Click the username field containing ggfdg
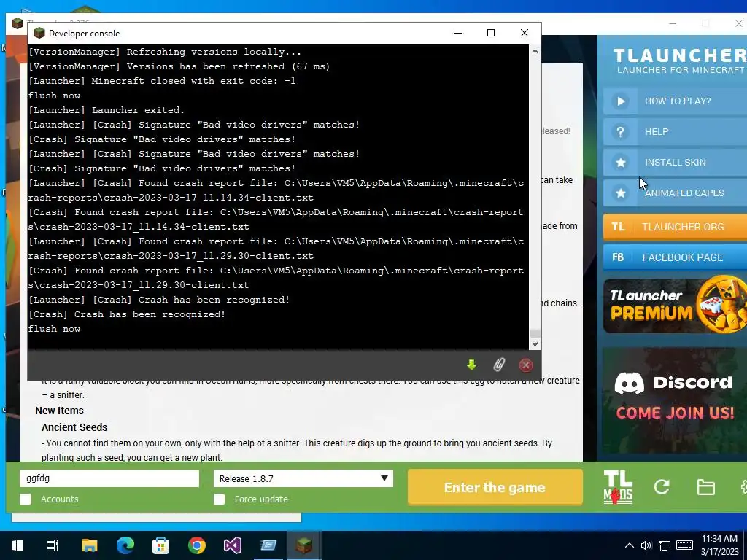Image resolution: width=747 pixels, height=560 pixels. pyautogui.click(x=109, y=478)
